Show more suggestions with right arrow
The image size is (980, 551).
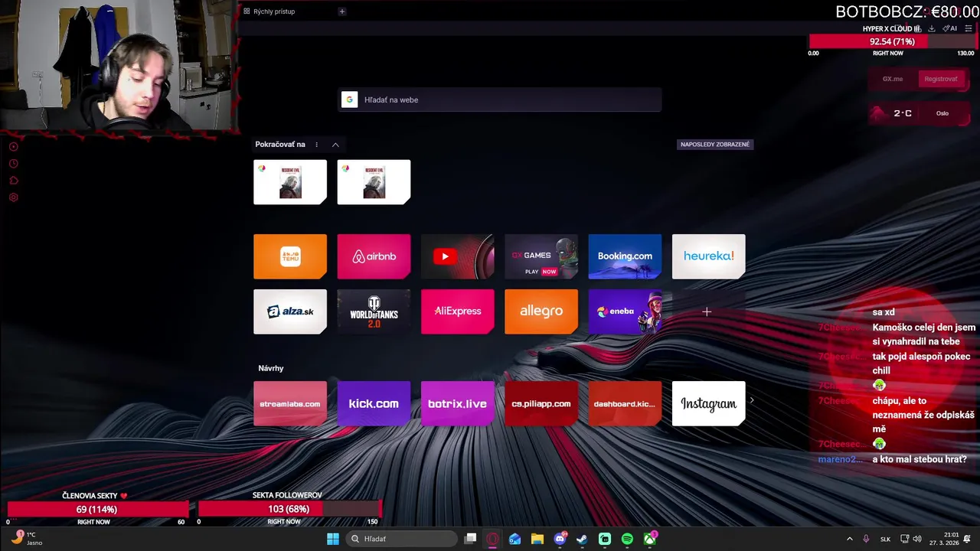[x=752, y=400]
